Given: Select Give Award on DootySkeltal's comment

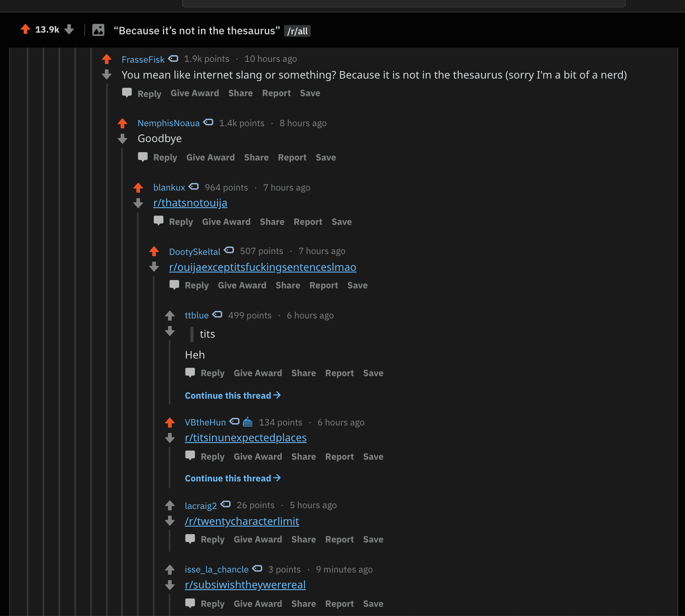Looking at the screenshot, I should (x=242, y=285).
